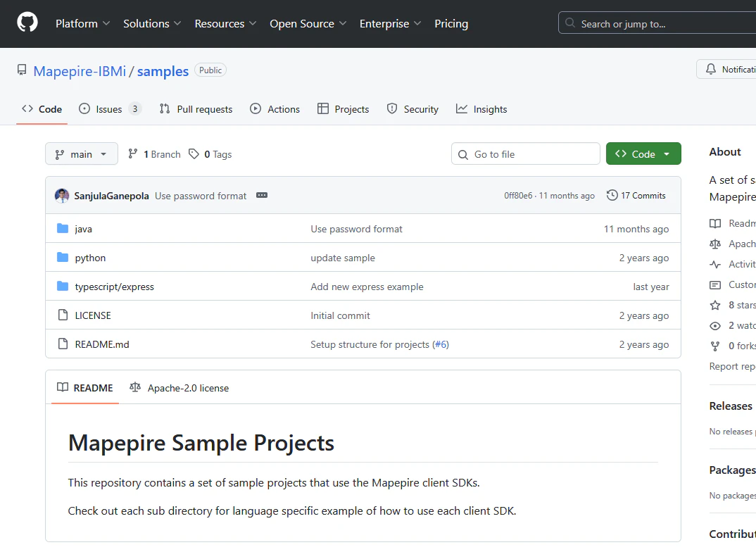This screenshot has height=552, width=756.
Task: Select the Apache-2.0 license tab
Action: [x=179, y=388]
